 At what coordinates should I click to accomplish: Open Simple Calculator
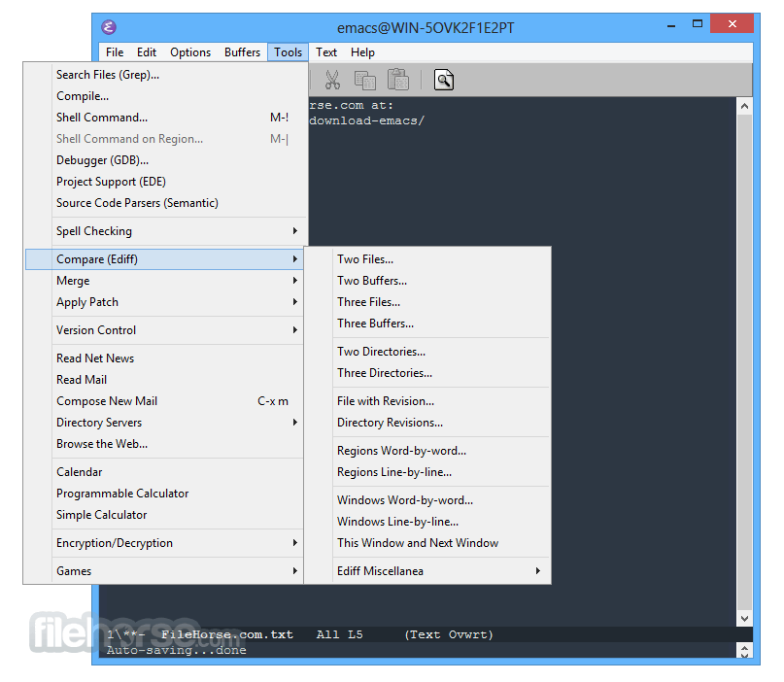(165, 515)
